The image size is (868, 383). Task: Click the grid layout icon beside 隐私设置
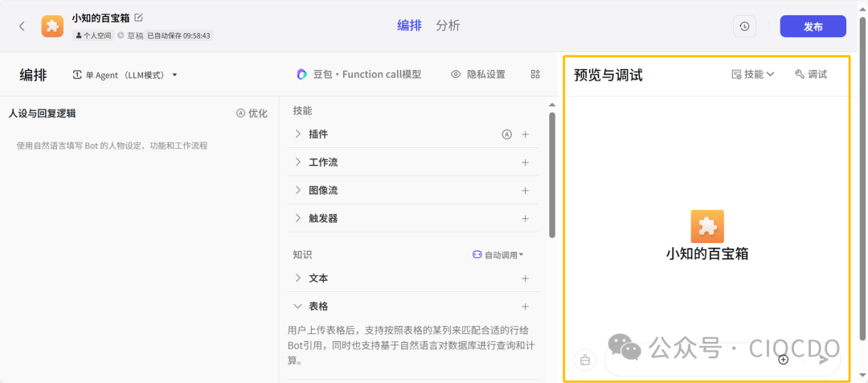pos(535,74)
